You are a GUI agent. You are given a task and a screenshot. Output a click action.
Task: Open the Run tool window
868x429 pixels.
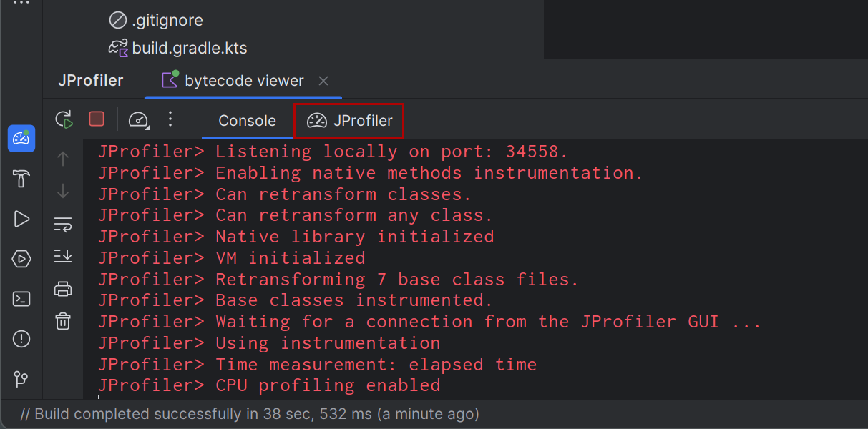21,219
